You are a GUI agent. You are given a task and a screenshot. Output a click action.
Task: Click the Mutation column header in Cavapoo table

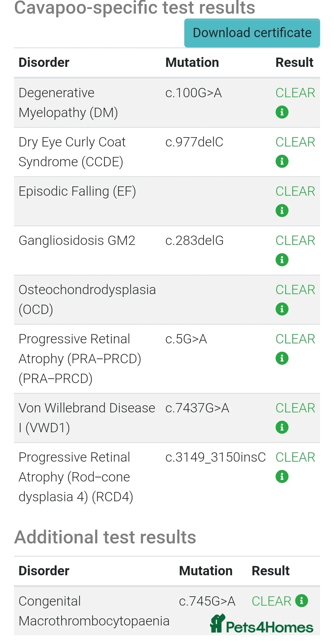(x=192, y=63)
